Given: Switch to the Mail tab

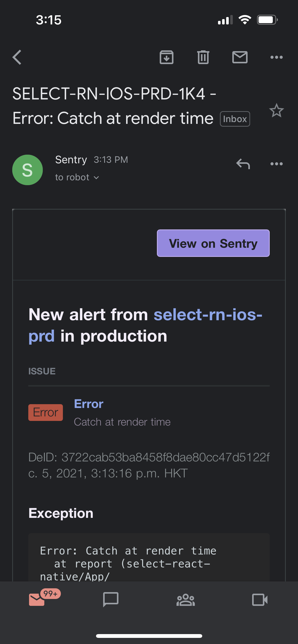Looking at the screenshot, I should (37, 599).
